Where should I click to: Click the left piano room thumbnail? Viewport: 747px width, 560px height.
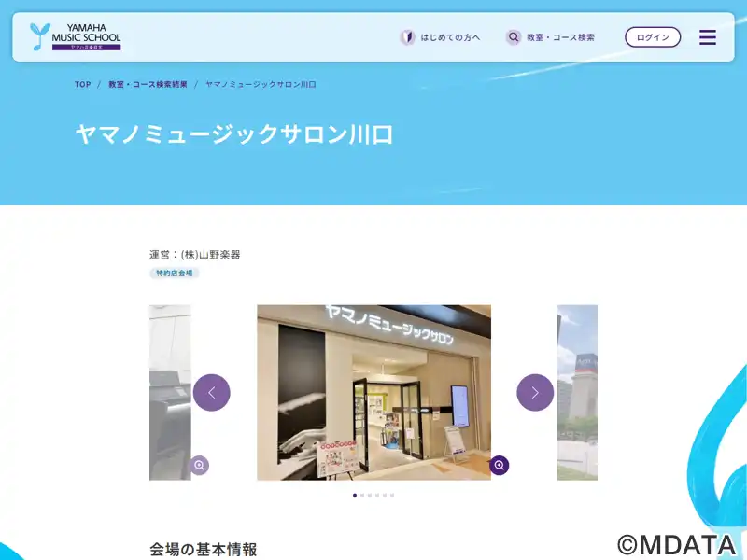170,392
